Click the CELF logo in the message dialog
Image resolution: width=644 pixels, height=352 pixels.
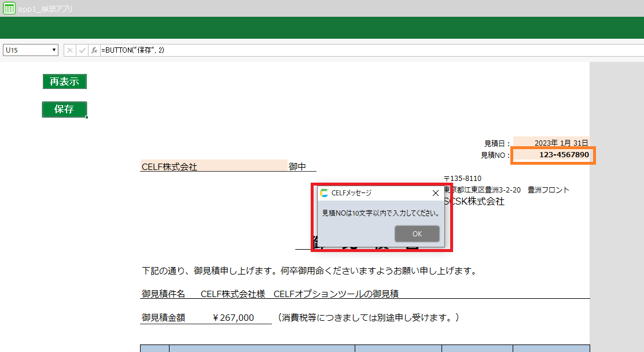pyautogui.click(x=324, y=193)
